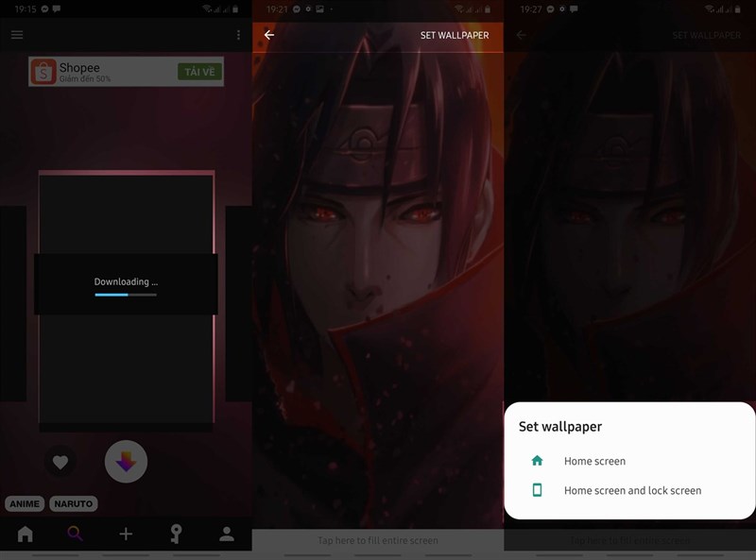Tap the dimmed back arrow in right screen
This screenshot has width=756, height=560.
[x=522, y=35]
